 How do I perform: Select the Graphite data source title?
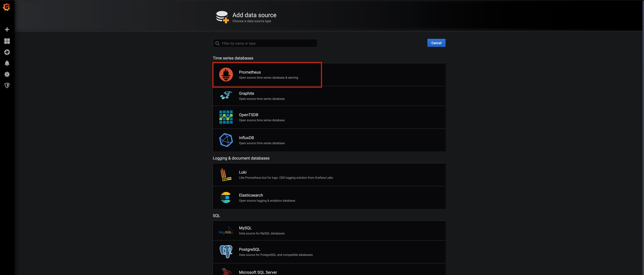[246, 93]
